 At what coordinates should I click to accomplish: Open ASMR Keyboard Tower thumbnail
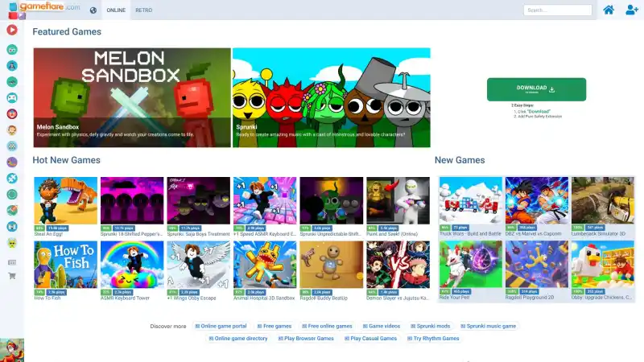(x=132, y=265)
